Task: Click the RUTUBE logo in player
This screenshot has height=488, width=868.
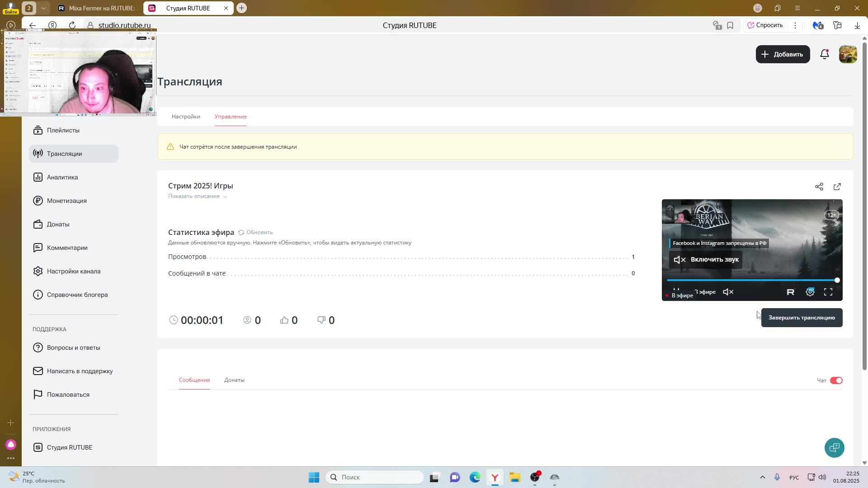Action: point(790,292)
